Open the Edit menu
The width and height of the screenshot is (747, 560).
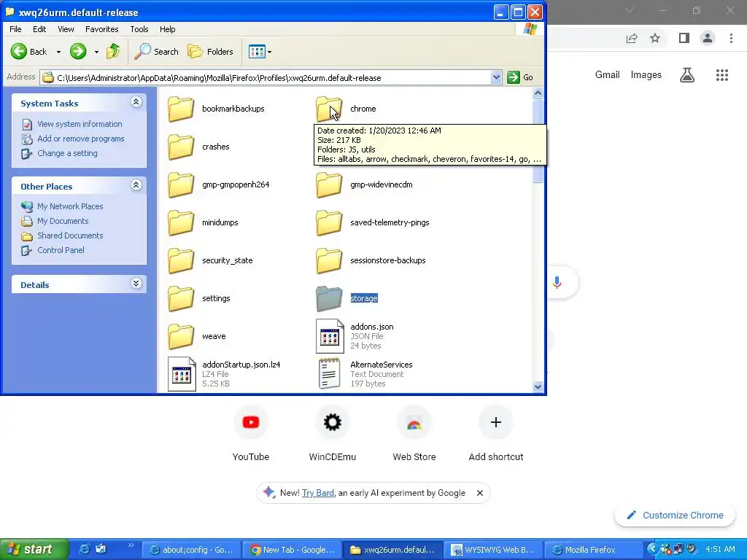(x=39, y=29)
